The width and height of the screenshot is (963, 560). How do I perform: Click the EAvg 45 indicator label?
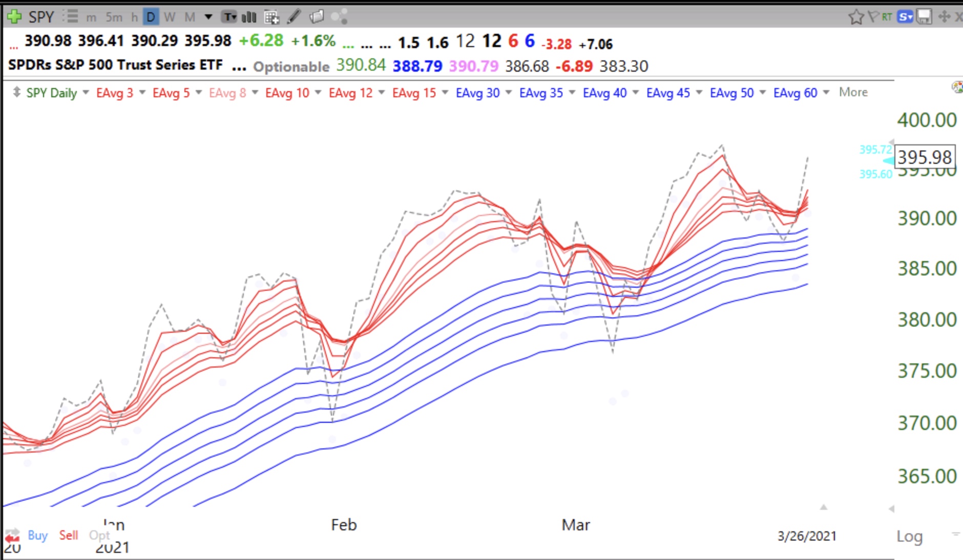[668, 93]
